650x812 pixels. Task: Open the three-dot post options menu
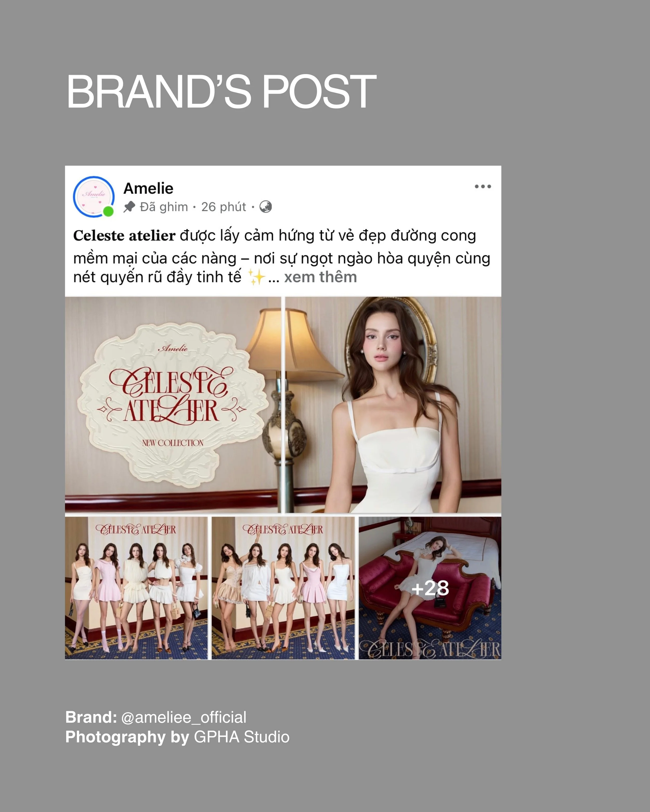(x=483, y=186)
